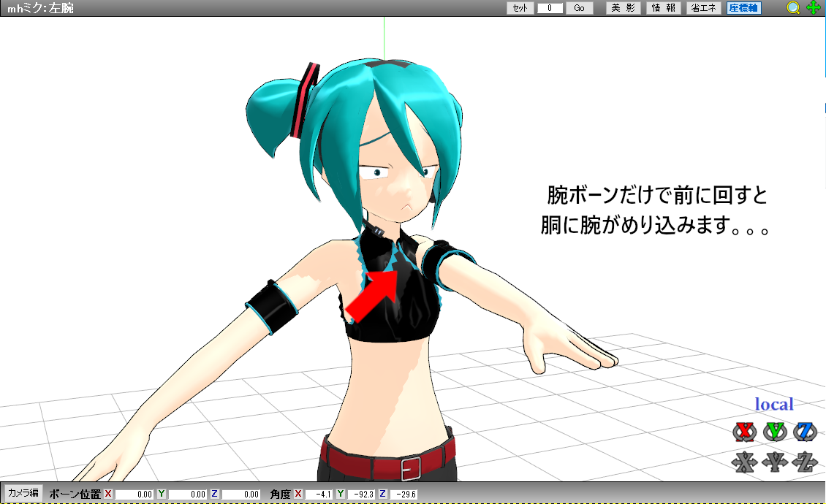Rotate bone around red X axis icon
826x504 pixels.
744,432
